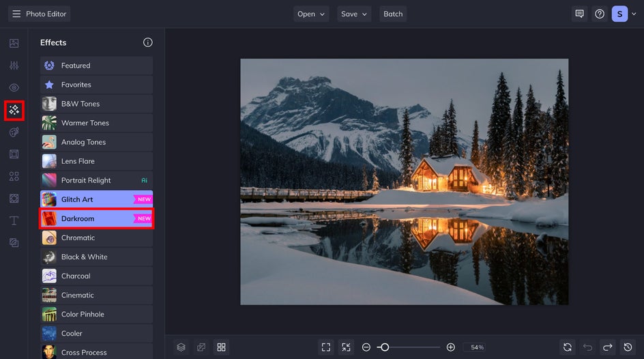Open the Graphics shapes sidebar icon

(14, 176)
